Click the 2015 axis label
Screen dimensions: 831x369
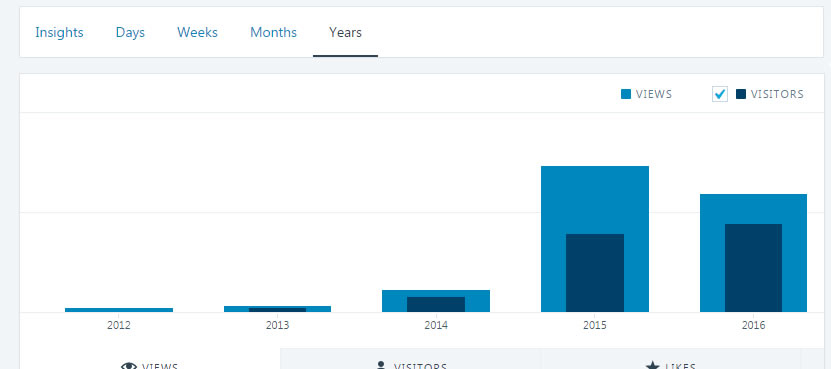(x=595, y=325)
